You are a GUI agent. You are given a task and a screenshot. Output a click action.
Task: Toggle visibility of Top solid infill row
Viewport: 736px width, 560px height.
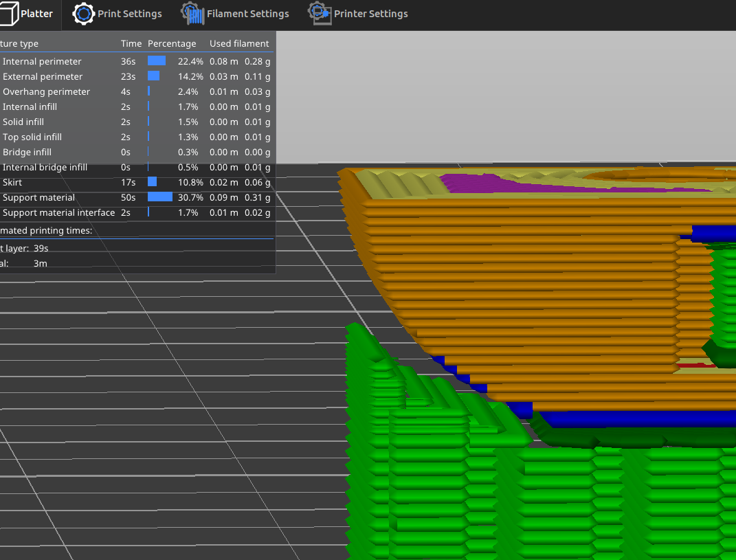(137, 137)
